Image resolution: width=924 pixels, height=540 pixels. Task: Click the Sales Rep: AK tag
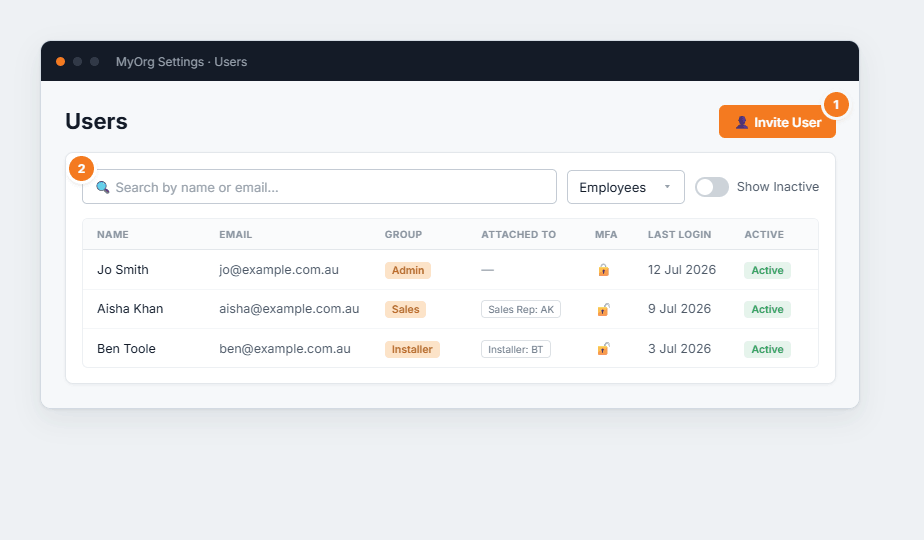tap(521, 309)
